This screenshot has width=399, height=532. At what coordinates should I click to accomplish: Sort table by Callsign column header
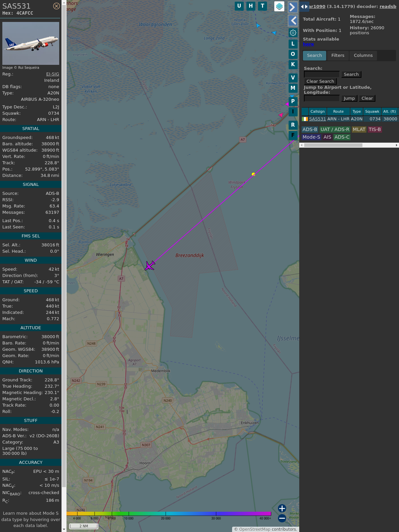click(x=318, y=112)
